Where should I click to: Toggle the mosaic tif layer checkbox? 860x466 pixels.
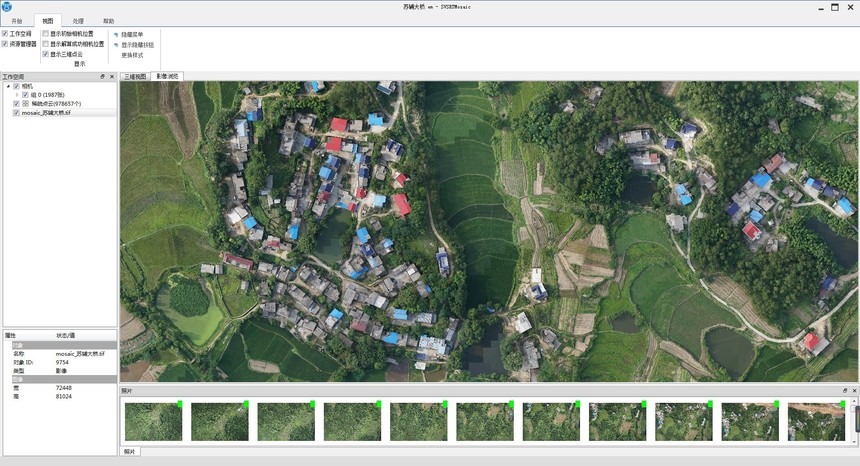click(x=16, y=113)
